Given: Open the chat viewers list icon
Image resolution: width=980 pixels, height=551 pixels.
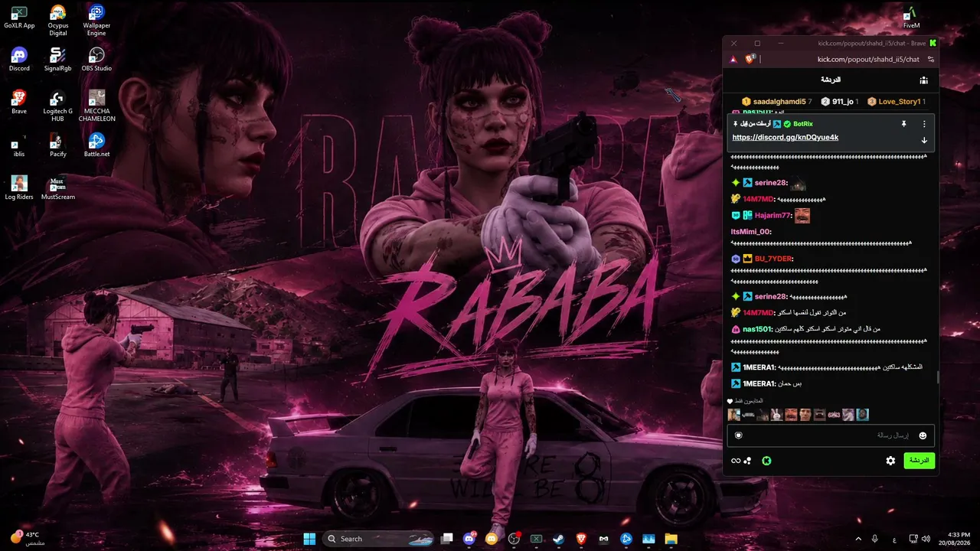Looking at the screenshot, I should point(924,80).
